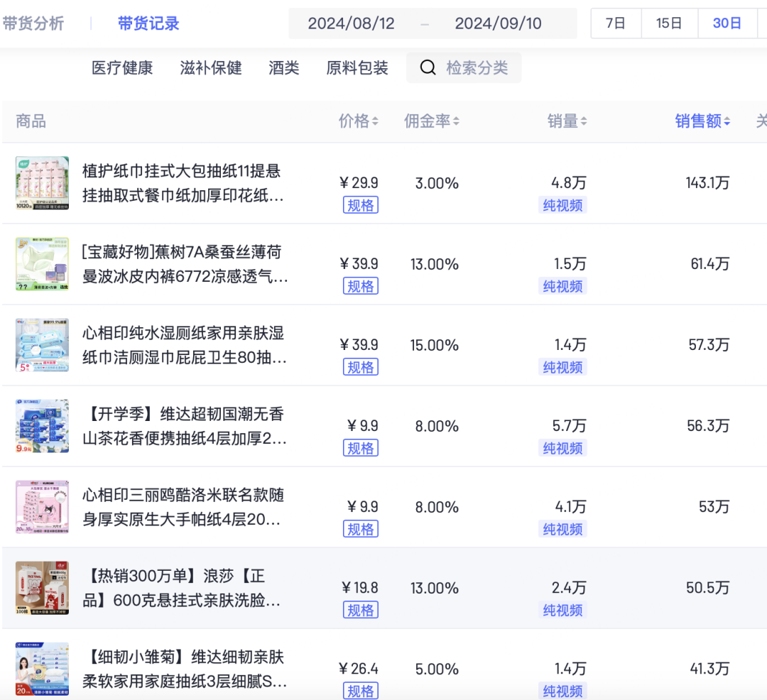Select the 57.3万 sales amount cell
767x700 pixels.
click(x=709, y=345)
